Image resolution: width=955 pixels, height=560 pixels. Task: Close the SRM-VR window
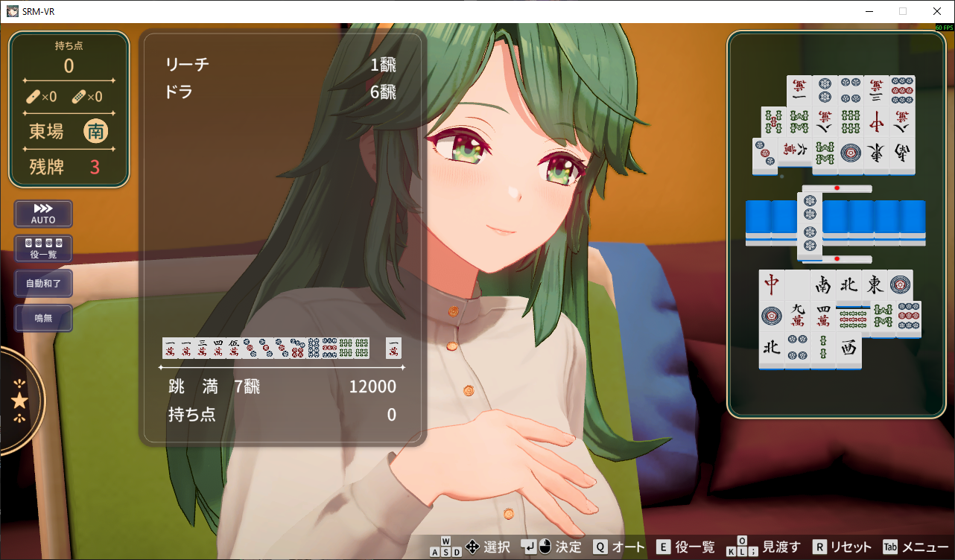point(937,11)
